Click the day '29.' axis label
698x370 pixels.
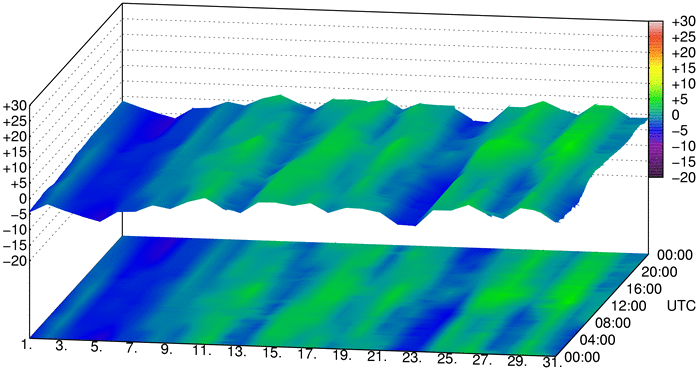click(518, 362)
